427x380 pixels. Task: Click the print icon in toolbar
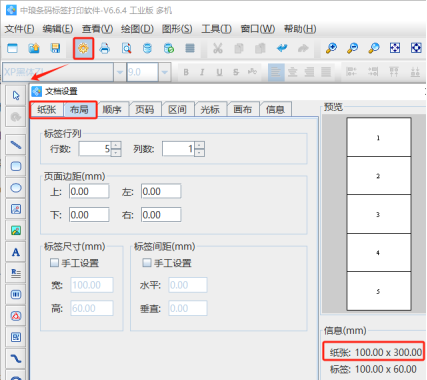point(105,48)
